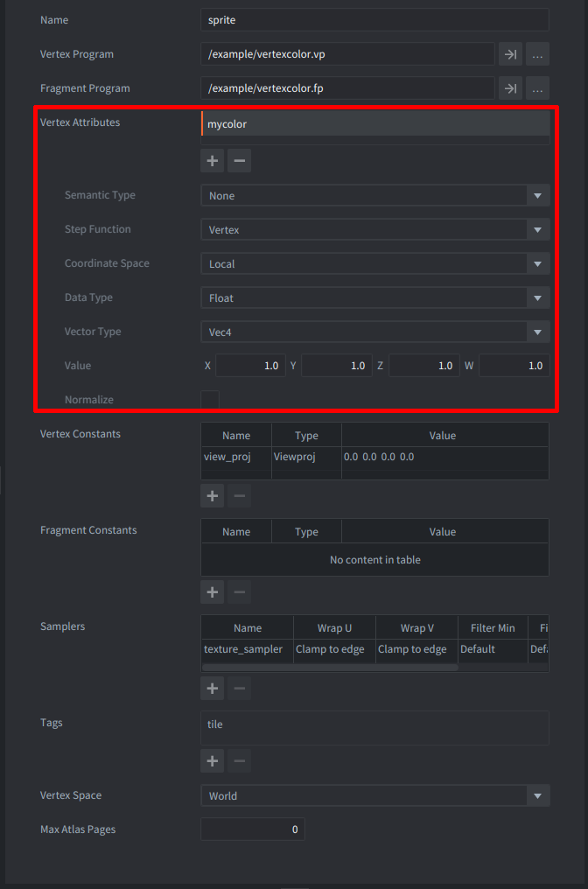Open the Vector Type dropdown
The height and width of the screenshot is (889, 588).
tap(375, 332)
